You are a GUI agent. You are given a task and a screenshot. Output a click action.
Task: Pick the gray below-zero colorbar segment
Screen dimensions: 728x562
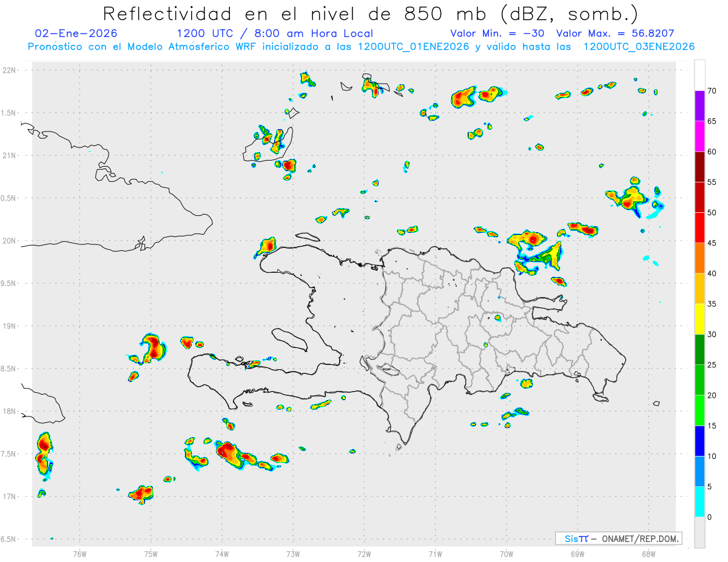(x=699, y=532)
